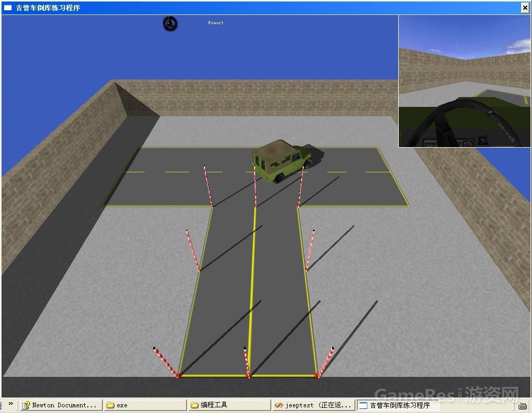Viewport: 532px width, 413px height.
Task: Click the Power:1 status text
Action: click(215, 23)
